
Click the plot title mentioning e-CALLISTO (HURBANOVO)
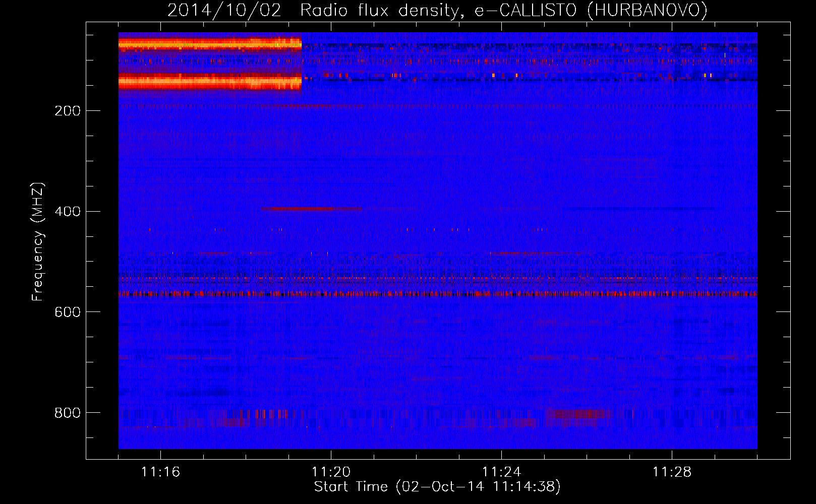[437, 11]
